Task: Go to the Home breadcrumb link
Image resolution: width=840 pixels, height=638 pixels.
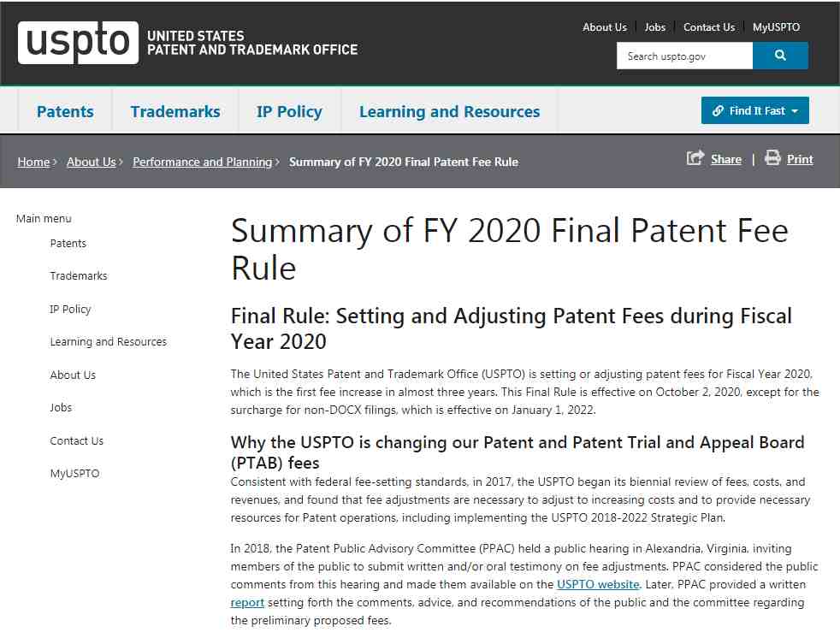Action: (x=33, y=162)
